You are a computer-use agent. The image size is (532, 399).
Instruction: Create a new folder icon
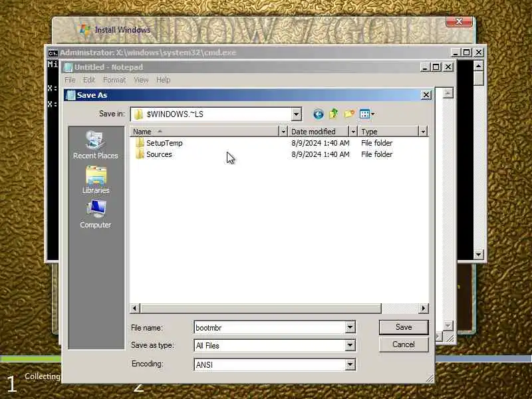coord(349,114)
